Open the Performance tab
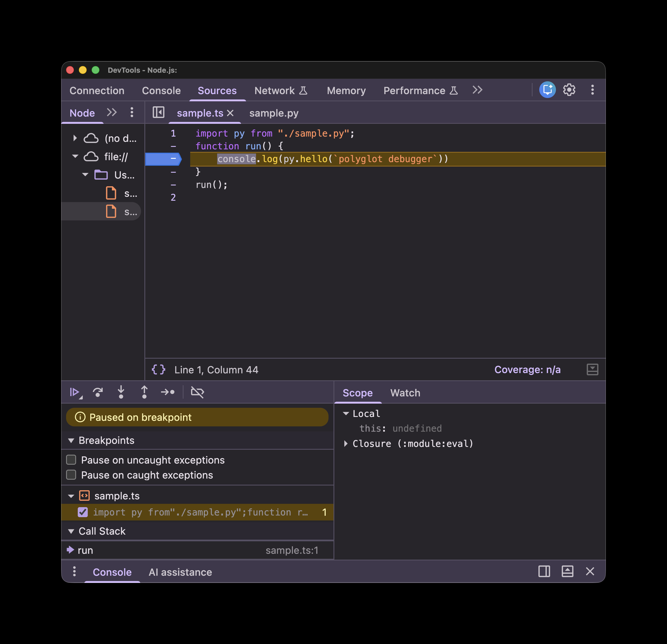The width and height of the screenshot is (667, 644). (x=421, y=90)
